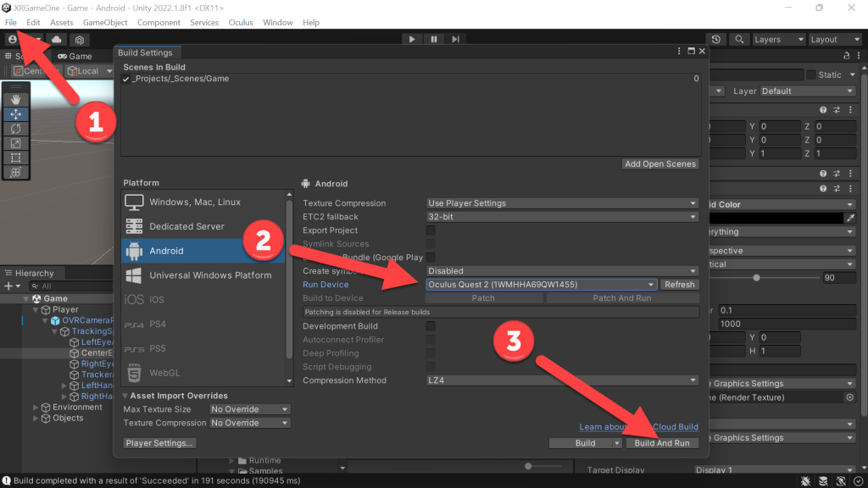The height and width of the screenshot is (488, 868).
Task: Select Windows, Mac, Linux platform
Action: [x=203, y=202]
